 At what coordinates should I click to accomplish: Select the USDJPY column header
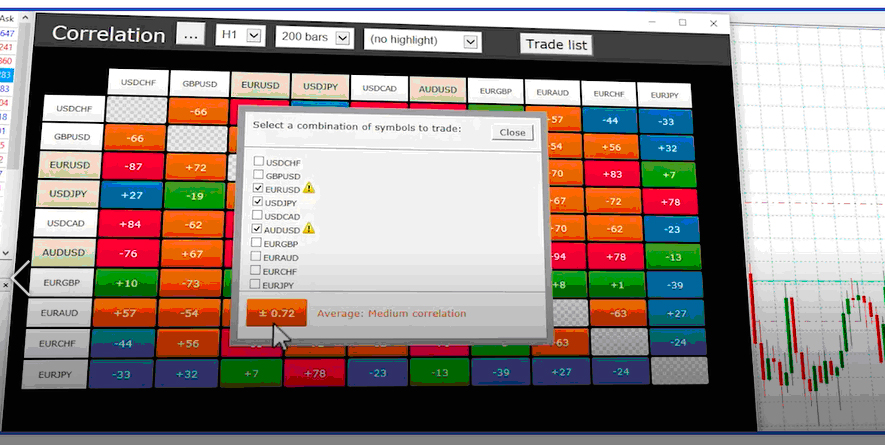click(320, 87)
